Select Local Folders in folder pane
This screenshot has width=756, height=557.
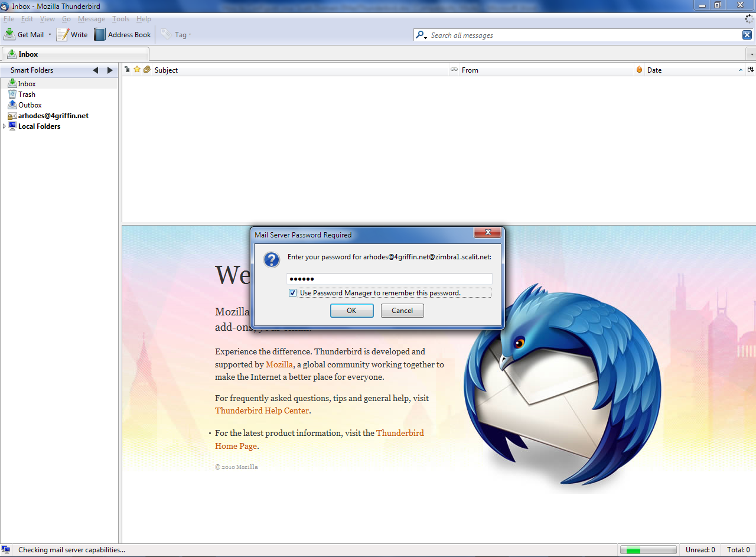pos(39,126)
